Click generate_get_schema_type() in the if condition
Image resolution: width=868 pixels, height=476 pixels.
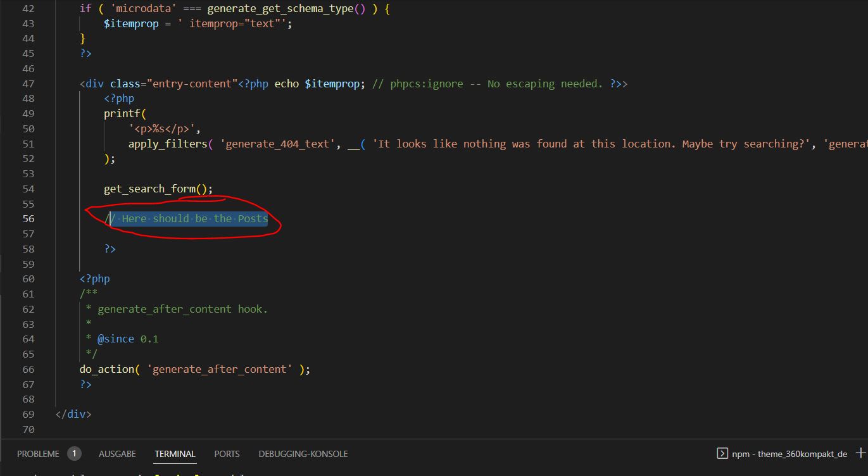[286, 8]
